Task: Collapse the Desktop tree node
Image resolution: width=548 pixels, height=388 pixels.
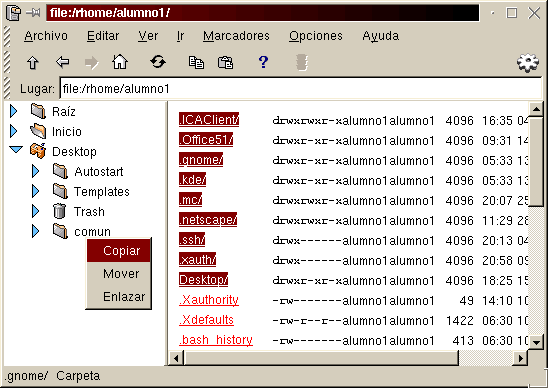Action: 16,150
